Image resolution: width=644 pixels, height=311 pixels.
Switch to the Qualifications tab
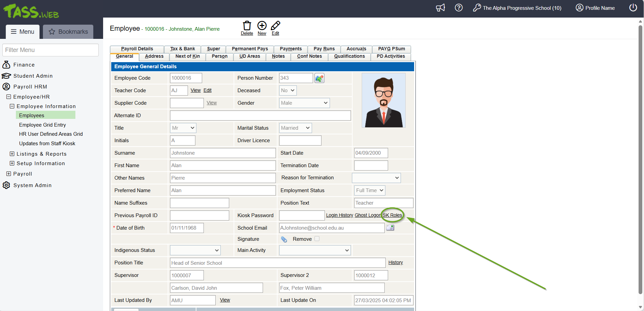[x=349, y=56]
